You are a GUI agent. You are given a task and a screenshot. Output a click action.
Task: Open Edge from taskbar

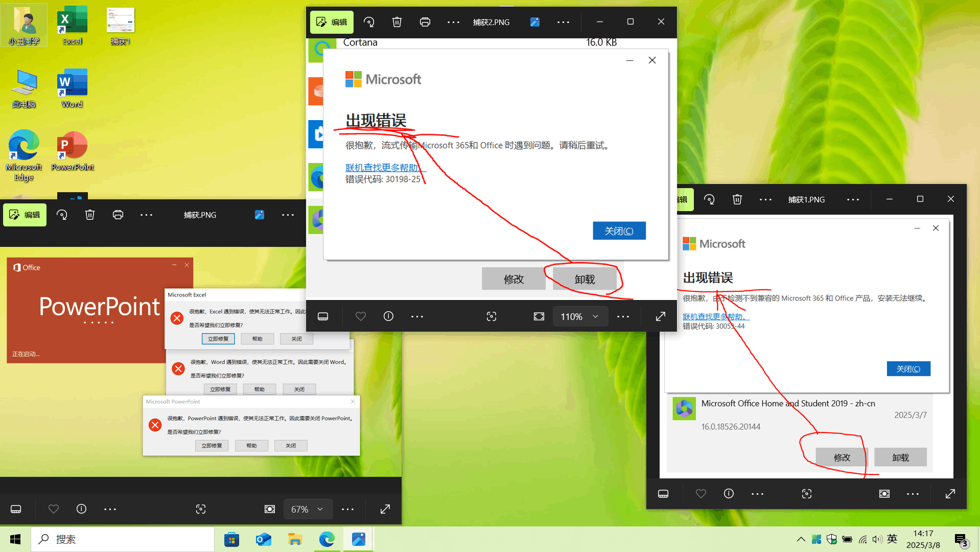(x=327, y=539)
